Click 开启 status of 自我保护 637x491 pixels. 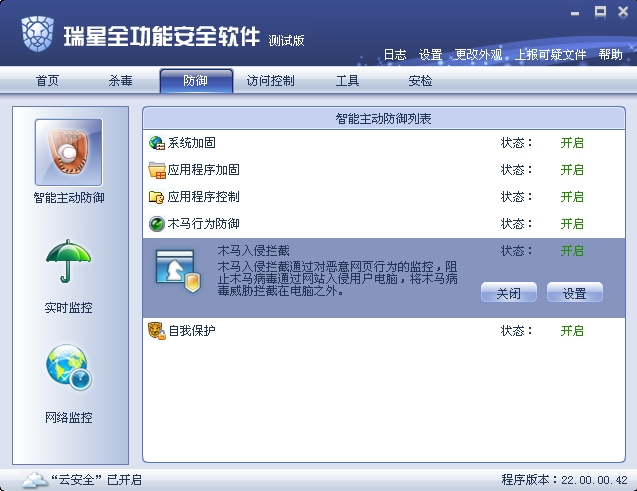[x=572, y=331]
